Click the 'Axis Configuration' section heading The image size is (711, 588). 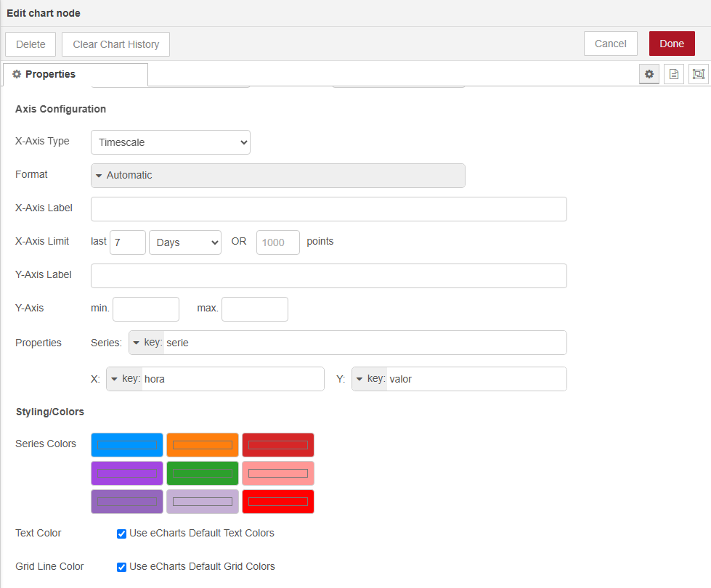[61, 110]
